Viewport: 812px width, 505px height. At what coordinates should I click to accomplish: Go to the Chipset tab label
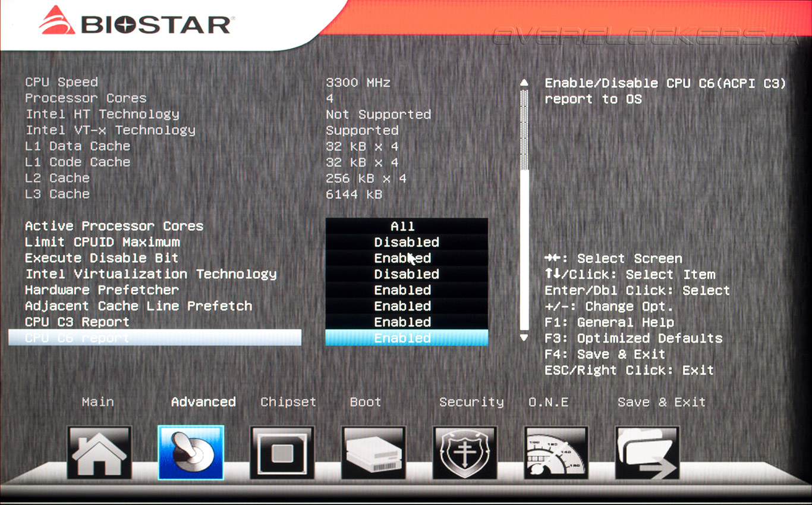click(288, 402)
